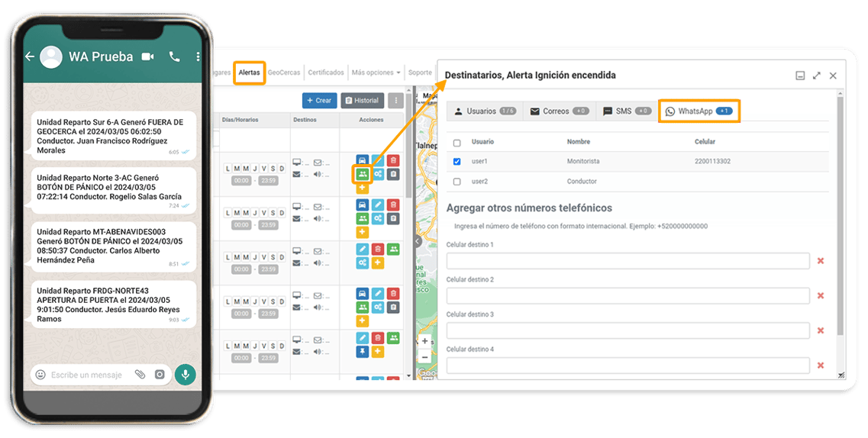Image resolution: width=868 pixels, height=438 pixels.
Task: Switch to the GeoCercas tab
Action: pos(284,72)
